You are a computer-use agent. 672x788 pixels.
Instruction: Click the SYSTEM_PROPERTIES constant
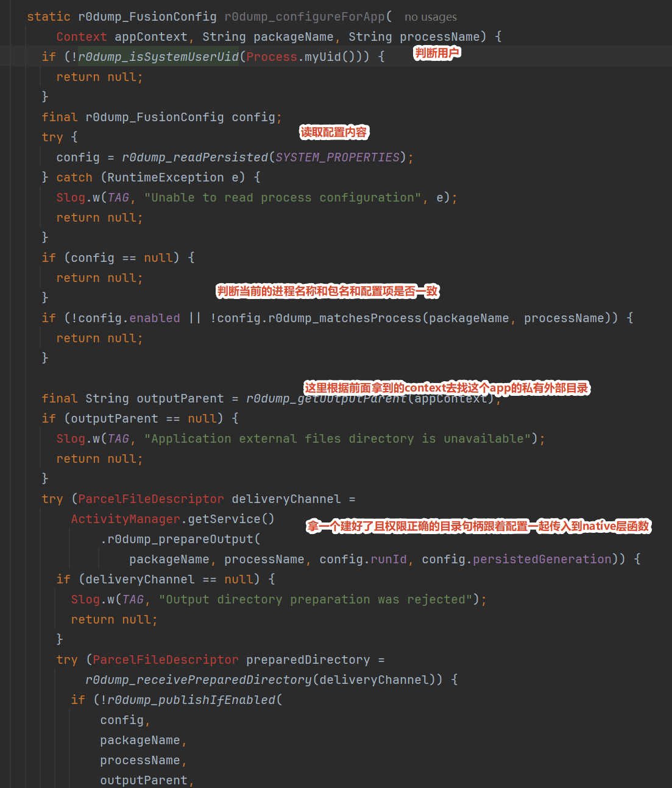[x=338, y=157]
